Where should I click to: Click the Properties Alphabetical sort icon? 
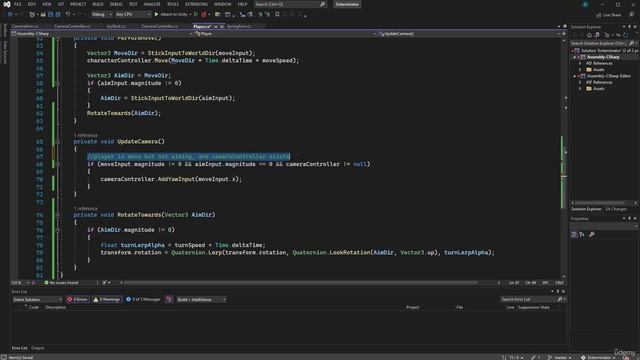pyautogui.click(x=582, y=235)
